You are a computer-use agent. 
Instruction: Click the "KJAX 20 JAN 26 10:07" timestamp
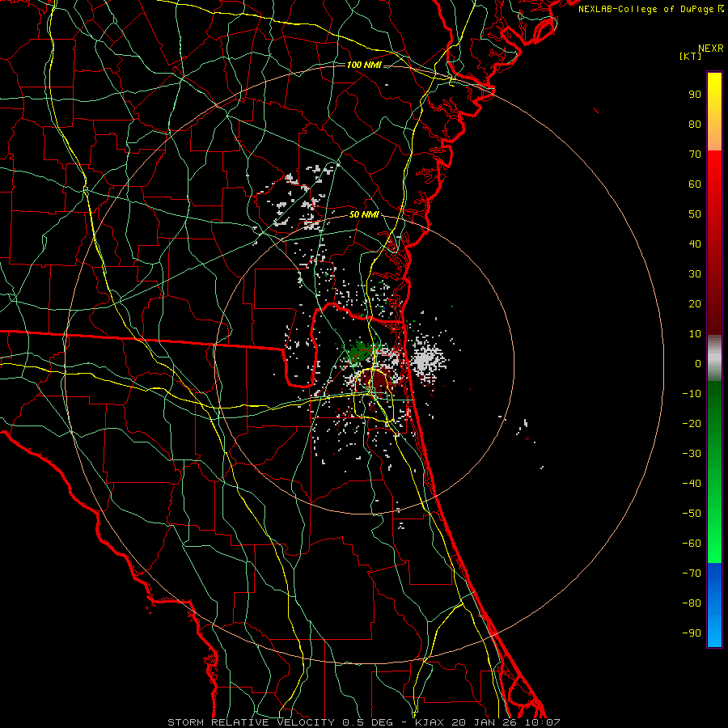coord(488,722)
